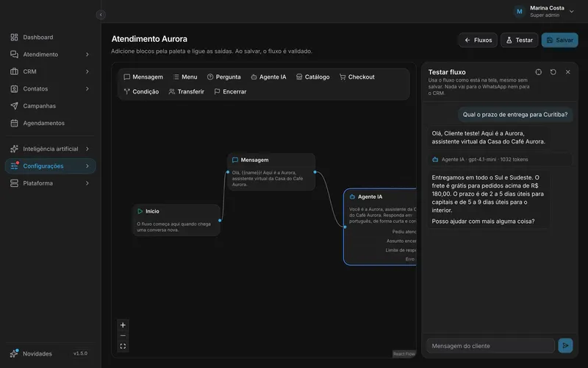Add an Agente IA block from palette
The height and width of the screenshot is (368, 588).
point(268,77)
